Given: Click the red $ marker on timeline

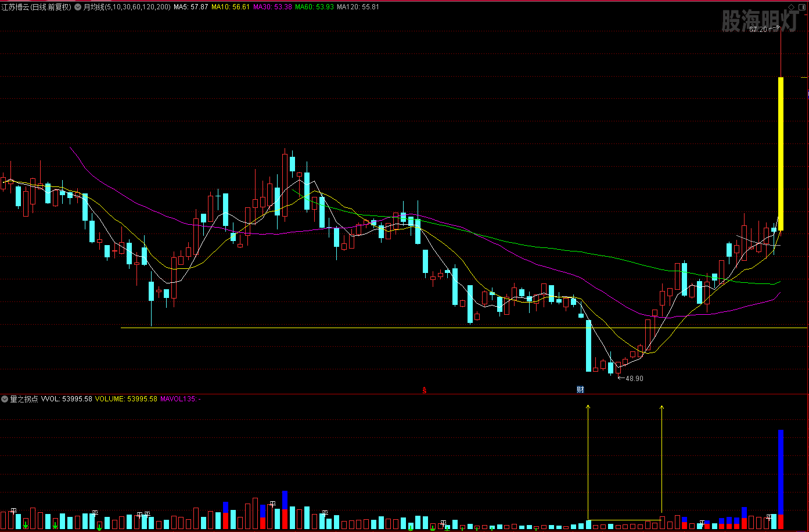Looking at the screenshot, I should [x=425, y=391].
